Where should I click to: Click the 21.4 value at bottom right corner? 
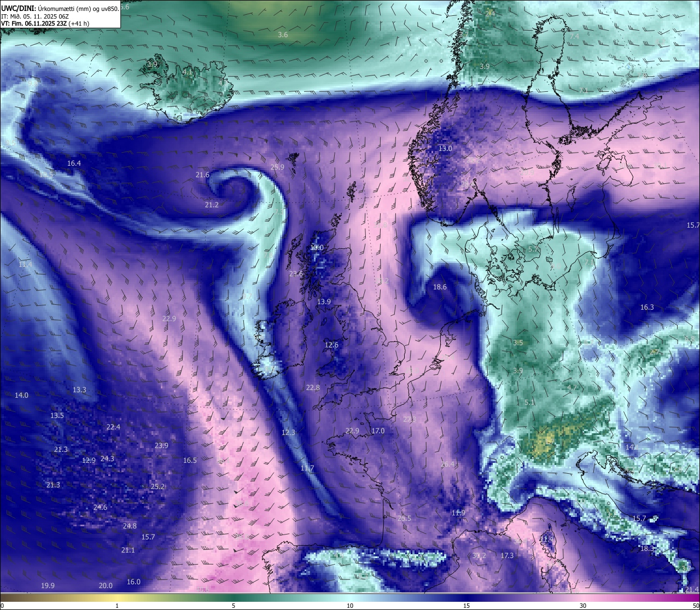click(x=692, y=589)
